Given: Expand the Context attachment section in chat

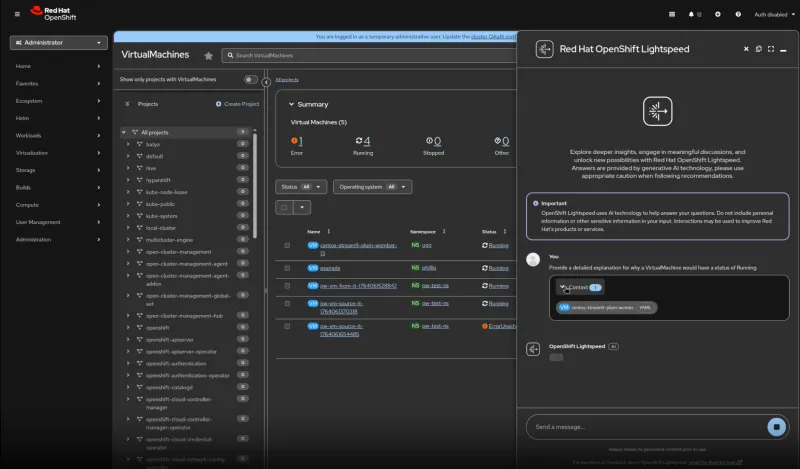Looking at the screenshot, I should (x=580, y=287).
